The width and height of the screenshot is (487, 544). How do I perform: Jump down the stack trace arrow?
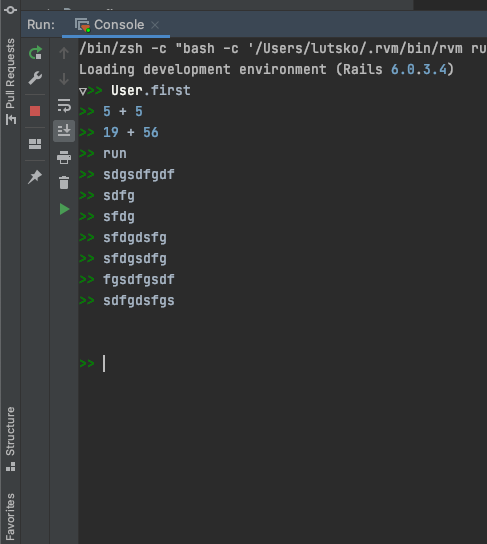point(64,79)
